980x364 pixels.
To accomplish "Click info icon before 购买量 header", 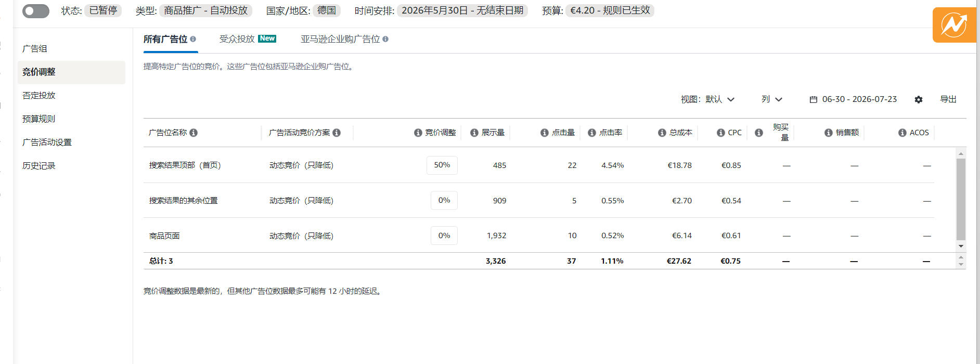I will 759,133.
